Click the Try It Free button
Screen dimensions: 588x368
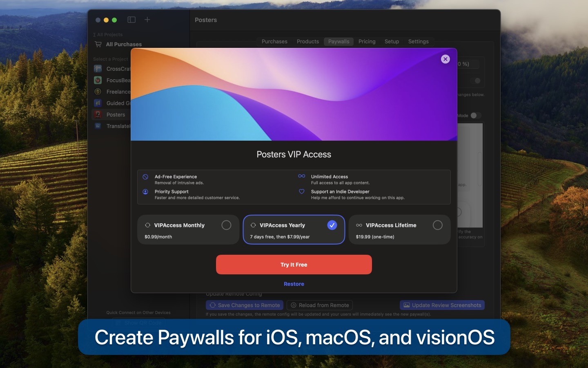[294, 265]
